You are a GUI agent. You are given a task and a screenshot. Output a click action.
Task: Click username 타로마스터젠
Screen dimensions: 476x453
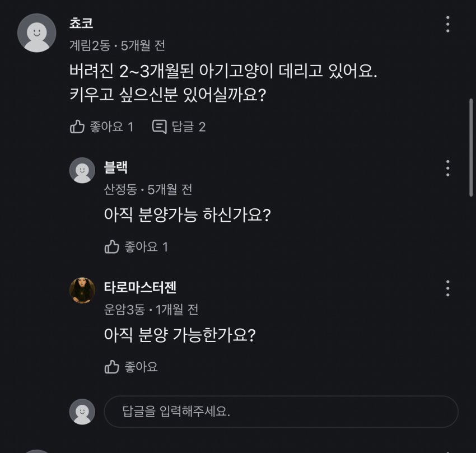pos(140,287)
